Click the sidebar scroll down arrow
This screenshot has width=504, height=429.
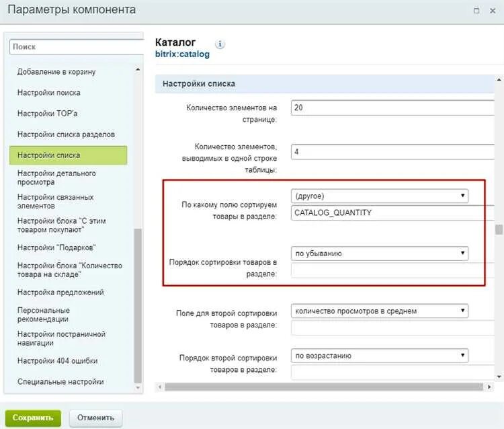click(x=138, y=388)
